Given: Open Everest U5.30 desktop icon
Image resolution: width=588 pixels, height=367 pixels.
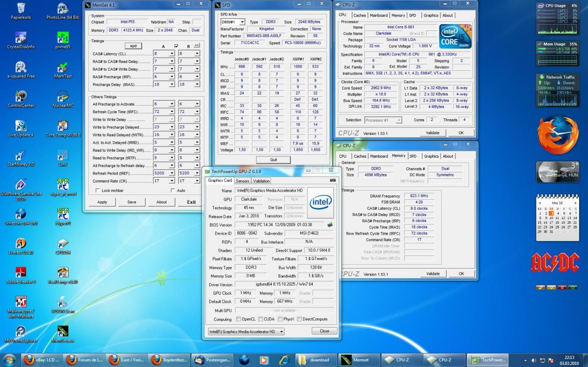Looking at the screenshot, I should tap(21, 246).
